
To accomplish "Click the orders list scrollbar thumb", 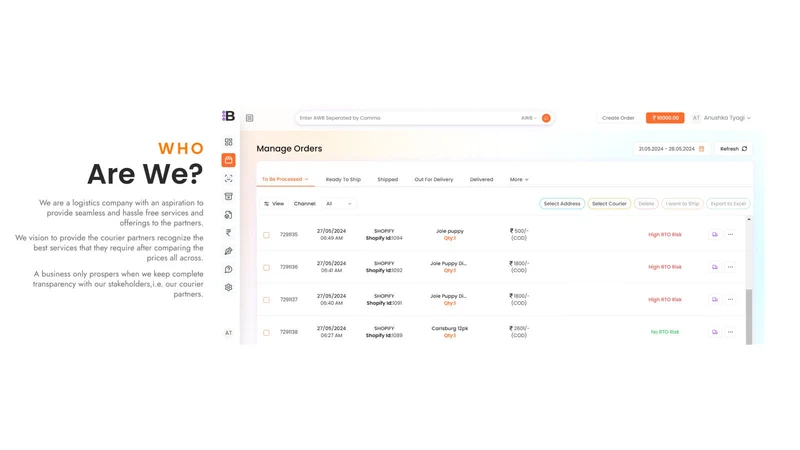I will pyautogui.click(x=749, y=316).
